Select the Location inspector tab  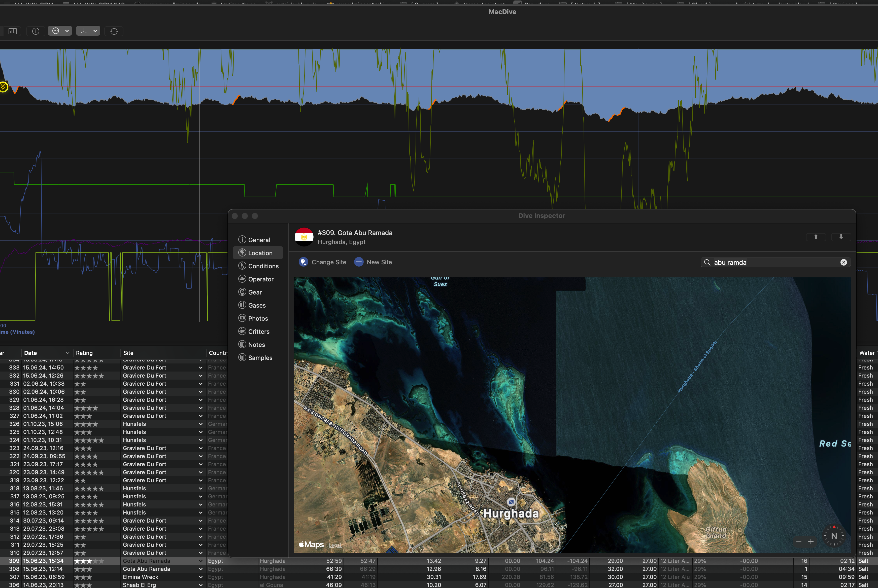click(258, 253)
